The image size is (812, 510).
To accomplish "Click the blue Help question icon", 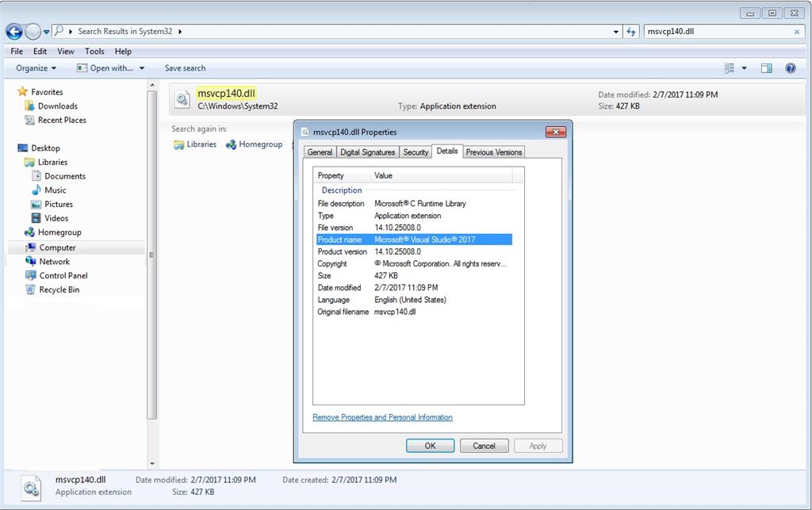I will point(791,68).
